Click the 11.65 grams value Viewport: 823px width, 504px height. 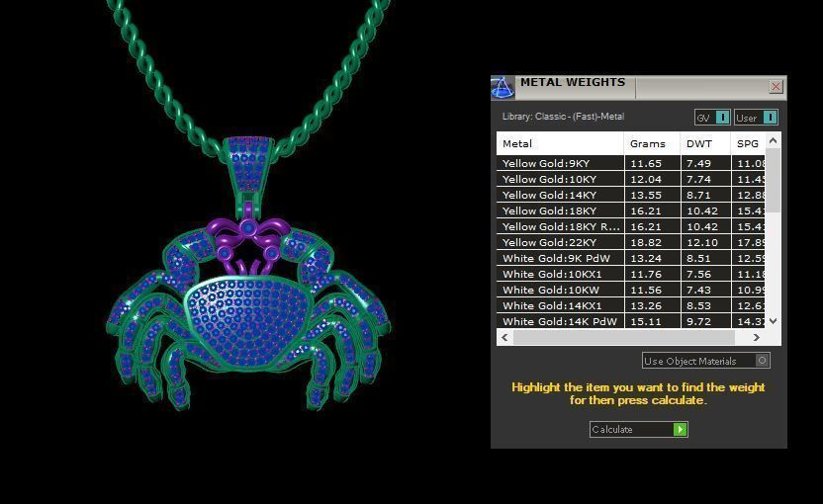pos(646,163)
